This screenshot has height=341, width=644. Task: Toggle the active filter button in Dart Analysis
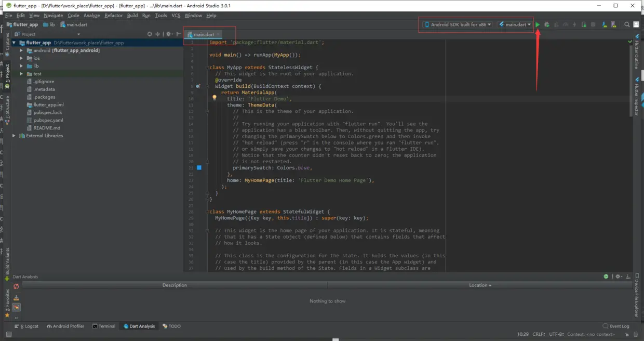pyautogui.click(x=16, y=307)
